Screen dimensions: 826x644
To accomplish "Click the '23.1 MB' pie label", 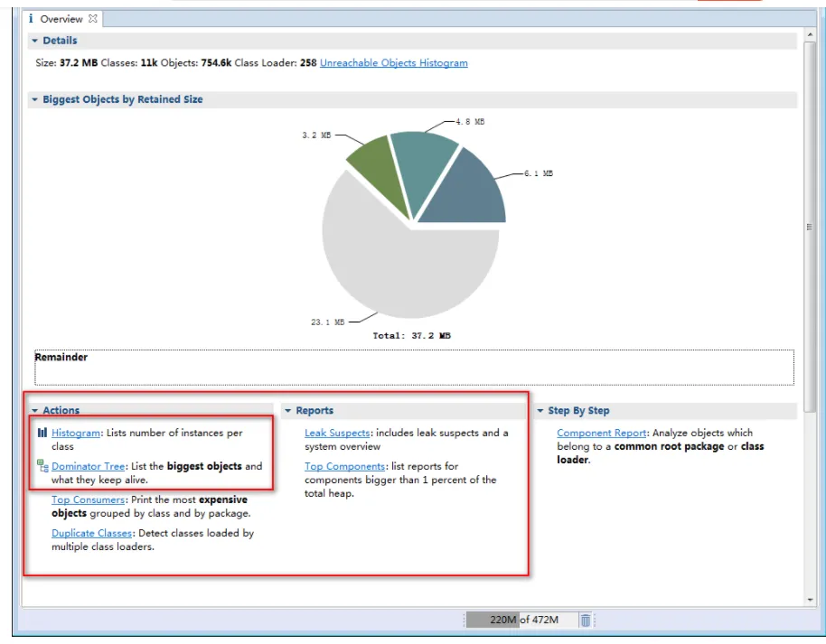I will pyautogui.click(x=328, y=322).
